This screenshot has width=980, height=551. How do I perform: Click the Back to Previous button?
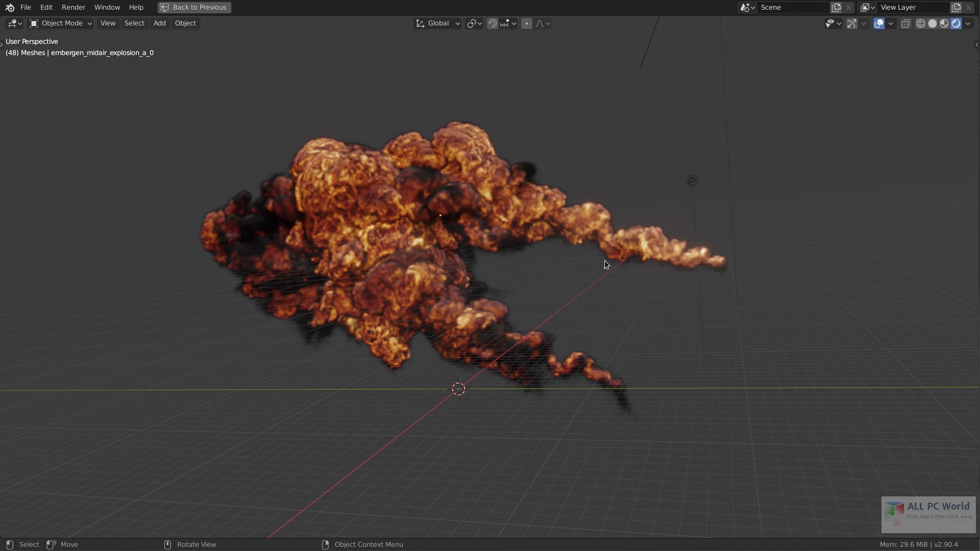[x=193, y=7]
